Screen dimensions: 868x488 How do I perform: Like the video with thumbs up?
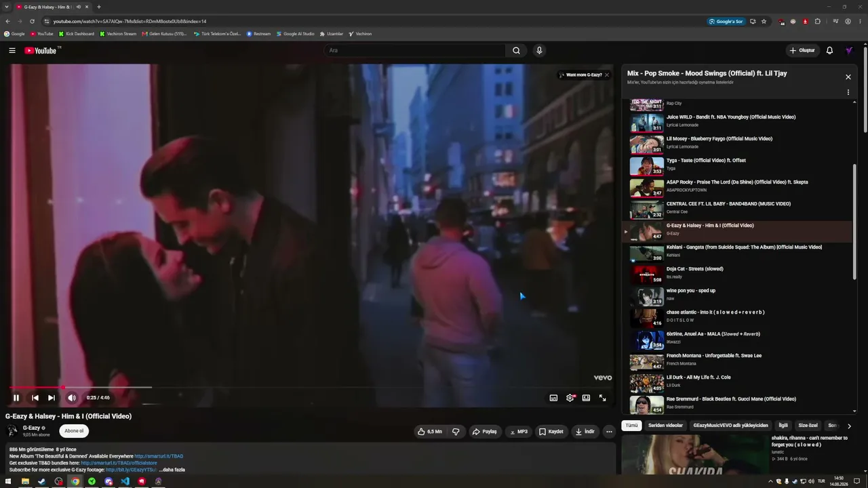(430, 431)
